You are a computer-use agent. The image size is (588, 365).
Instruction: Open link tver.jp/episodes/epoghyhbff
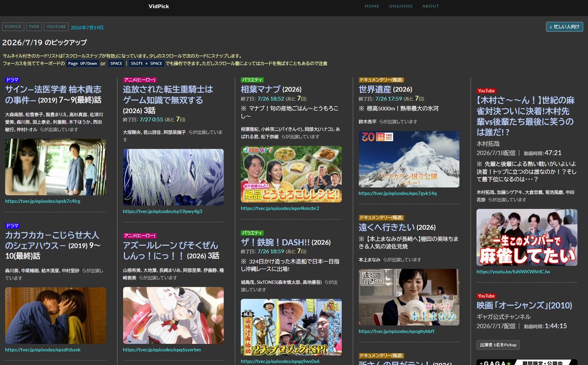click(x=396, y=331)
